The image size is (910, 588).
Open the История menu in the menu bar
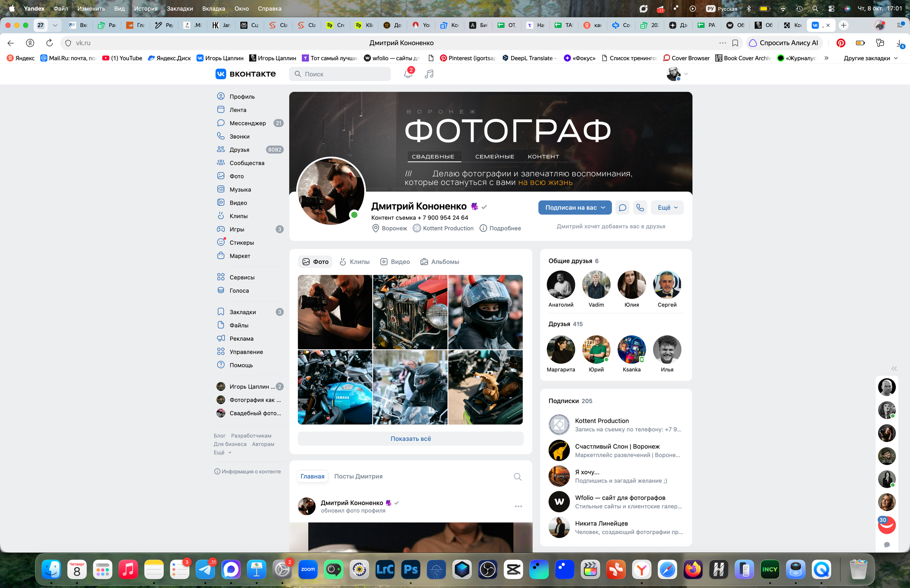[x=145, y=9]
